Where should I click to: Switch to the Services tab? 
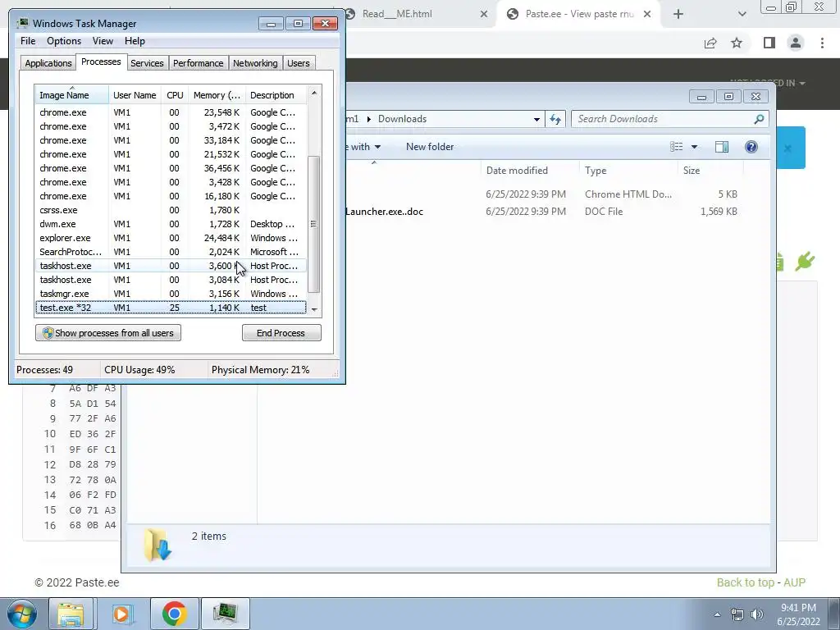pos(147,63)
